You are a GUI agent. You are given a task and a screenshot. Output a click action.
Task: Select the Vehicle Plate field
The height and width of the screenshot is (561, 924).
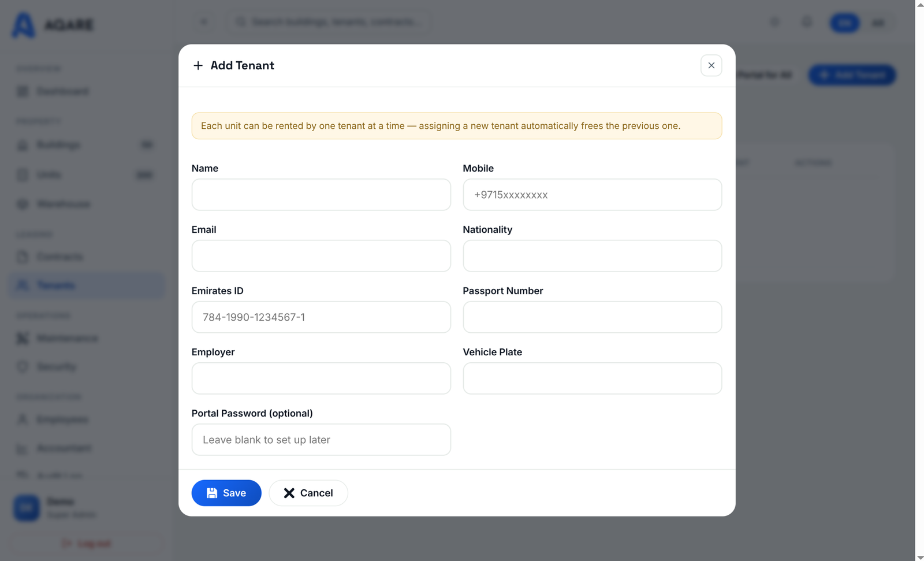click(592, 378)
